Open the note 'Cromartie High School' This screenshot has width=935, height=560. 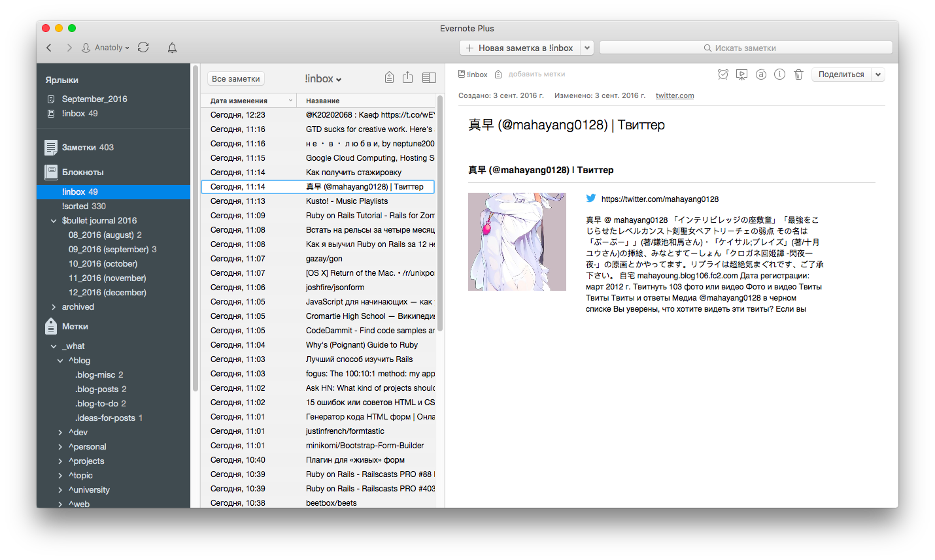[x=318, y=316]
